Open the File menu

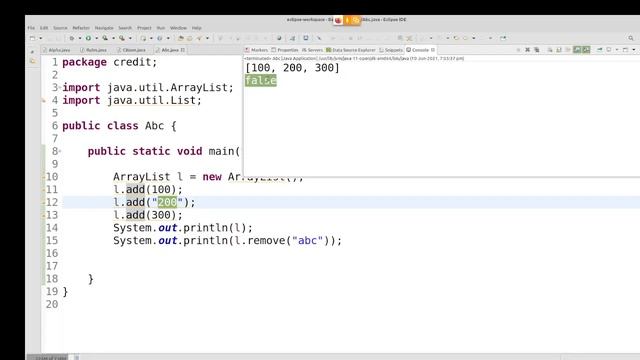(x=31, y=28)
